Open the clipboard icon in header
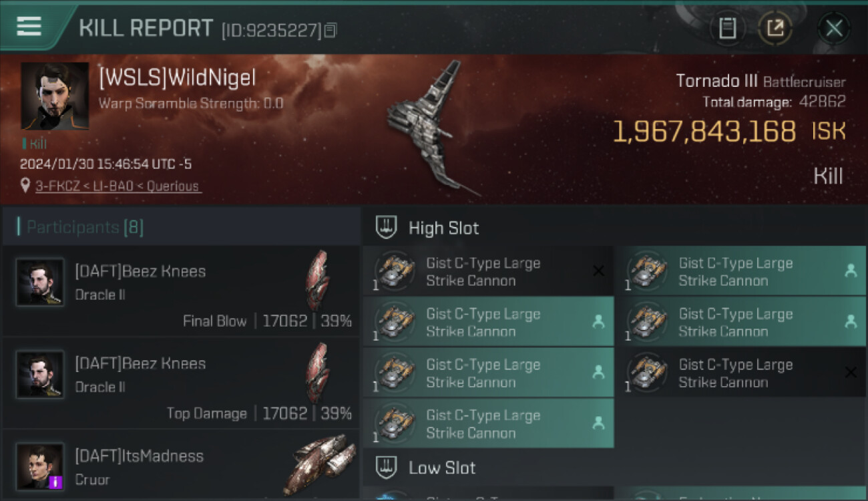The image size is (868, 501). tap(727, 28)
